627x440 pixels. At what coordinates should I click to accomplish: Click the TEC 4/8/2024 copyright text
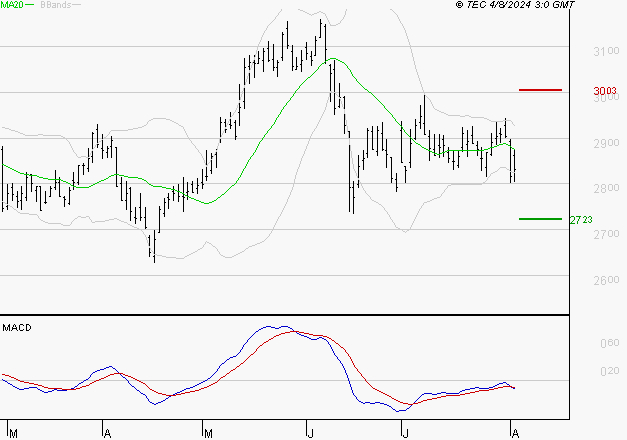(x=515, y=4)
